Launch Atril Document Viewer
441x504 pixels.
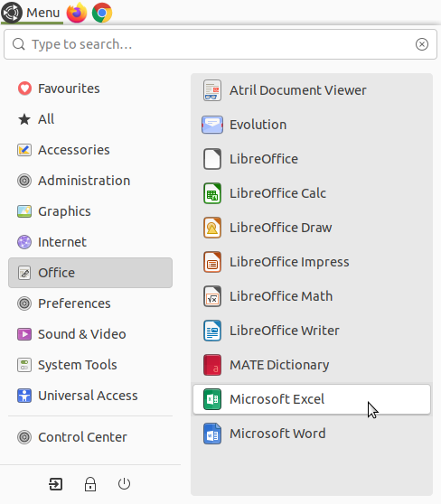tap(312, 90)
